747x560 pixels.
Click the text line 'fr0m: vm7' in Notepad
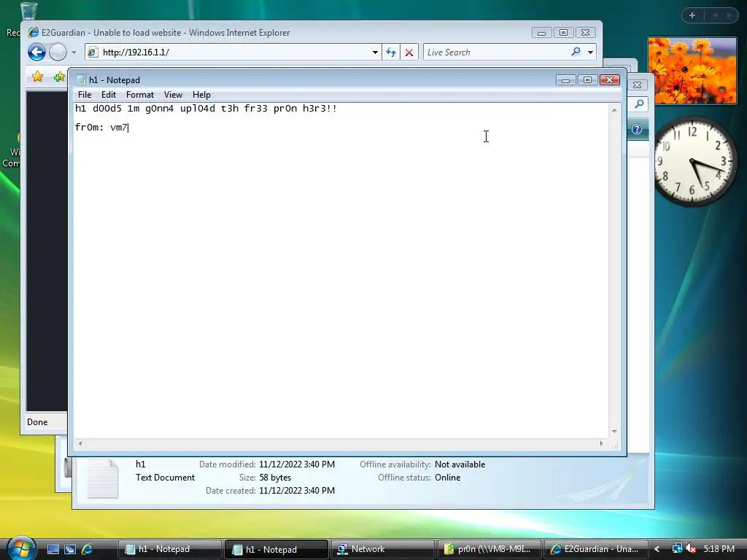pyautogui.click(x=101, y=127)
